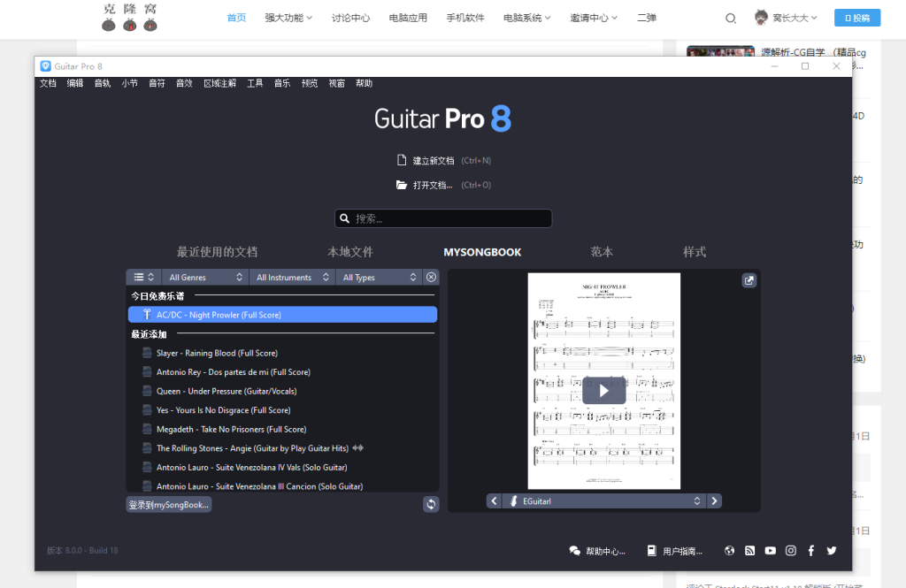Click 讨论中心 in the website navigation
The height and width of the screenshot is (588, 906).
(350, 18)
